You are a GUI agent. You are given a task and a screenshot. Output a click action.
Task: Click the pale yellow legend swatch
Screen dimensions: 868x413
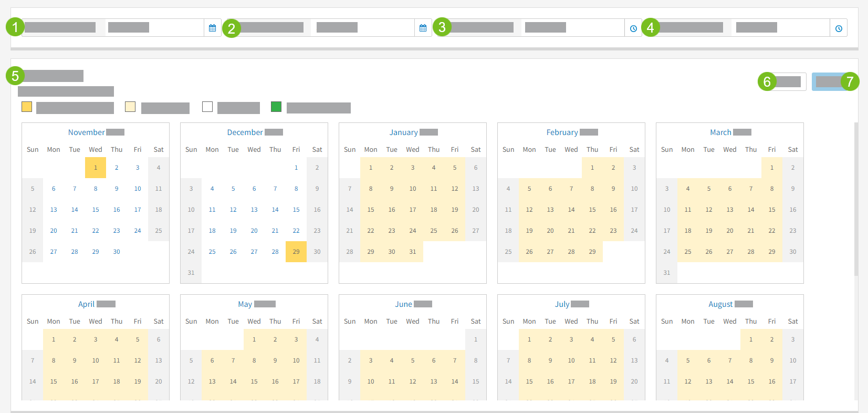(x=130, y=107)
